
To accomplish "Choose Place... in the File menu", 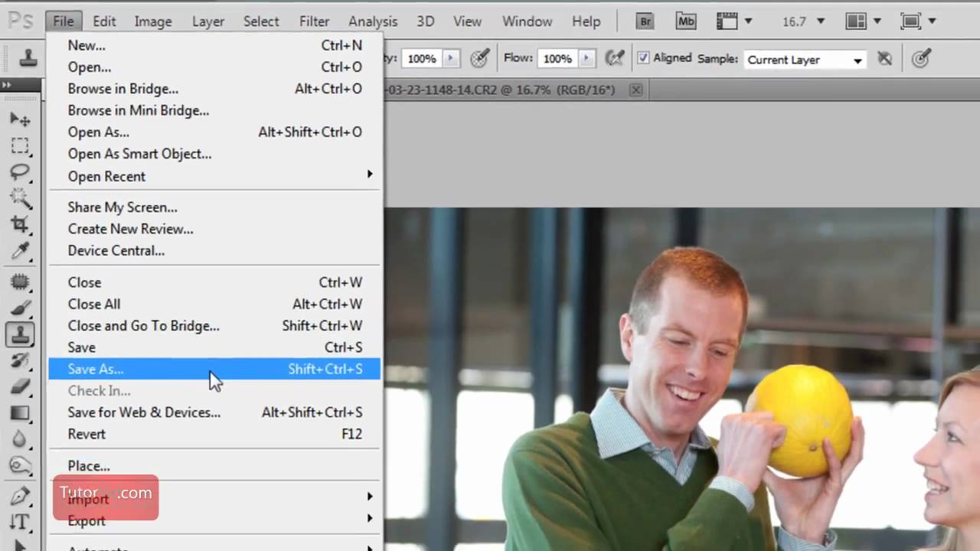I will point(214,466).
